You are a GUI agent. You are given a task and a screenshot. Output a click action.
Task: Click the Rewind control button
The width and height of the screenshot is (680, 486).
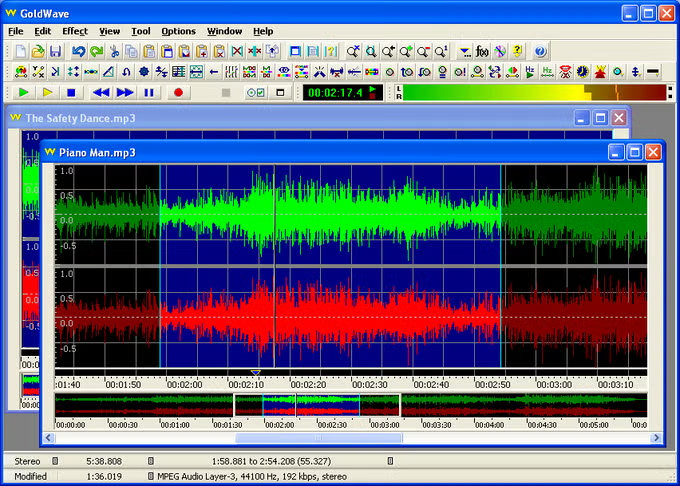[101, 92]
